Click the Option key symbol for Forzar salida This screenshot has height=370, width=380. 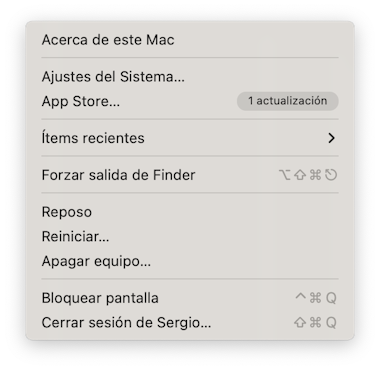[x=285, y=175]
